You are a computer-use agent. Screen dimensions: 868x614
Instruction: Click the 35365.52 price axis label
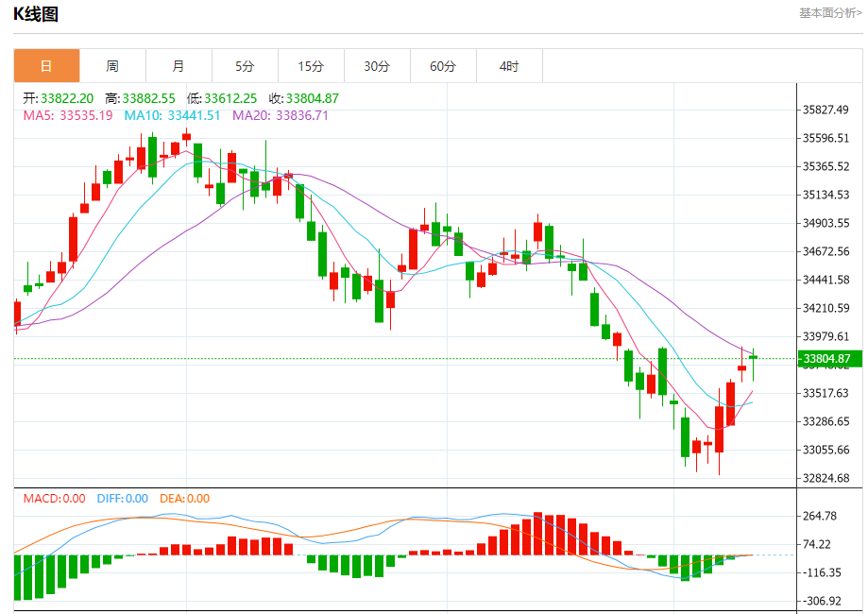(825, 166)
